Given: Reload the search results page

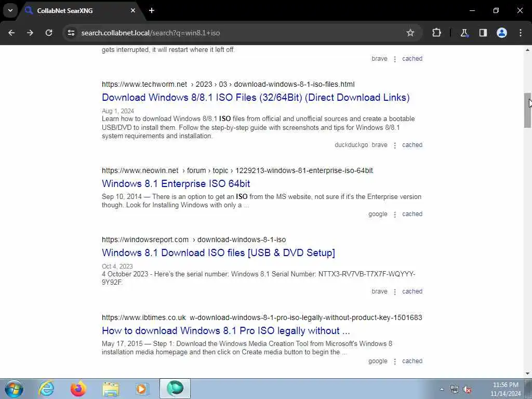Looking at the screenshot, I should [49, 33].
